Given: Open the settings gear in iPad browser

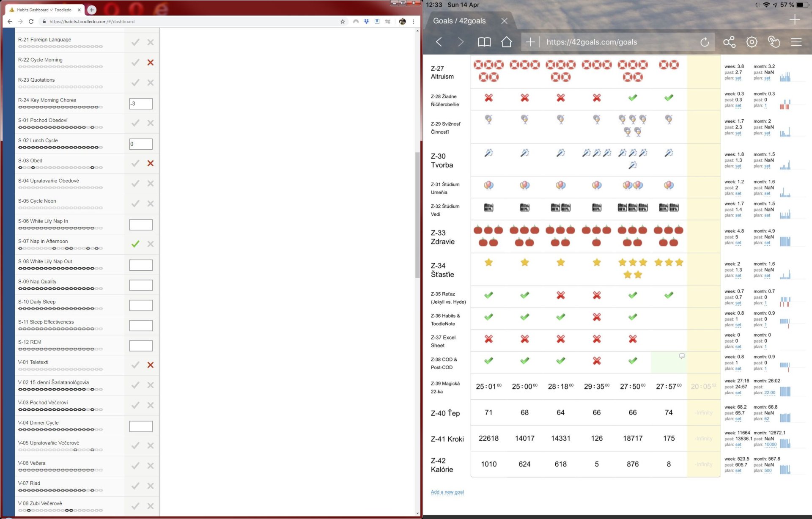Looking at the screenshot, I should [x=752, y=42].
